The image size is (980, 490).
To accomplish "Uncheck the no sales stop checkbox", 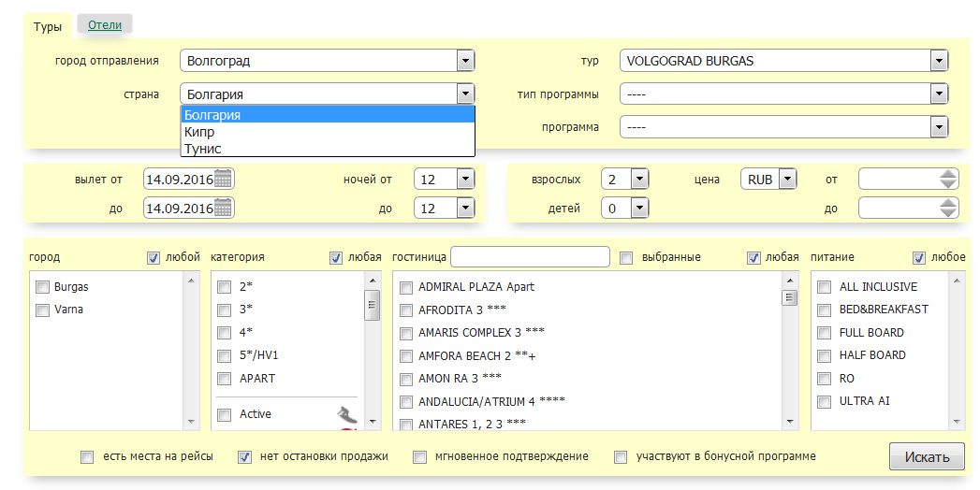I will 245,457.
